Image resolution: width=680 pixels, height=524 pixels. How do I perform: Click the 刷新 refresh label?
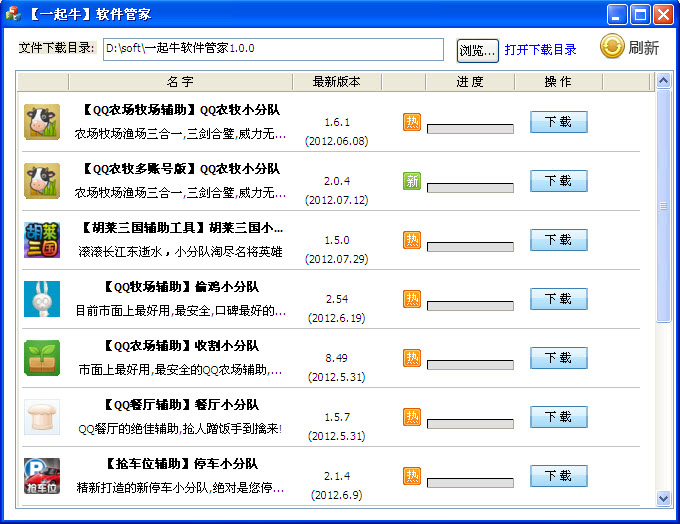tap(644, 48)
